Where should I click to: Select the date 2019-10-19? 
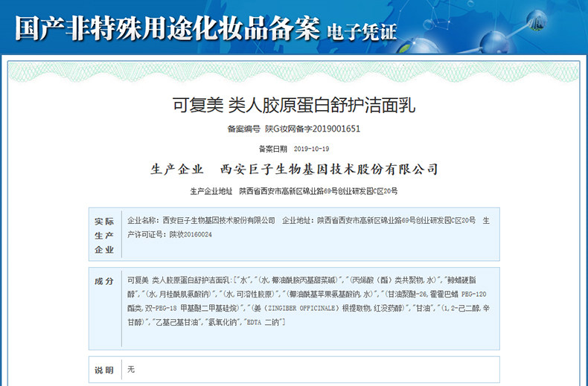(311, 149)
